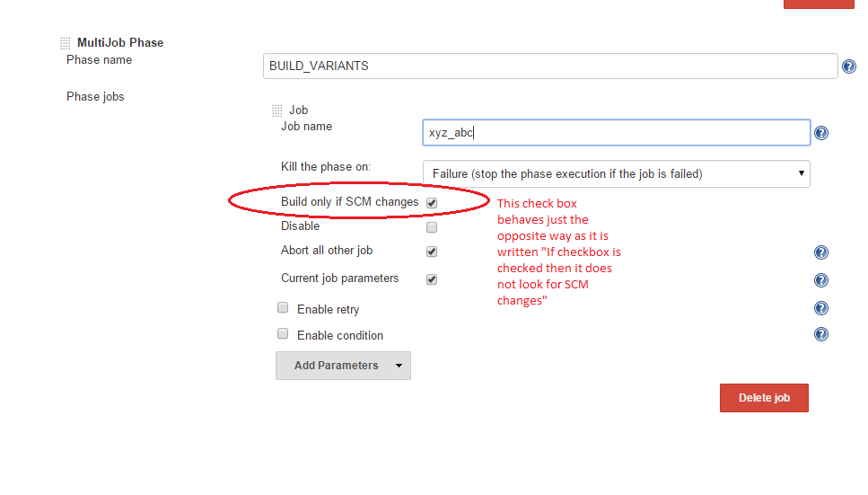Tick the Enable condition checkbox

(283, 334)
